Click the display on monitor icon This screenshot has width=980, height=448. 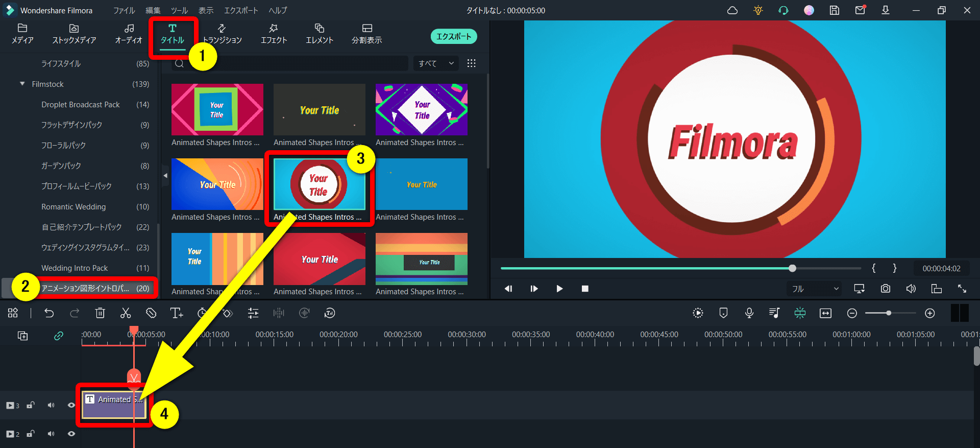tap(860, 289)
